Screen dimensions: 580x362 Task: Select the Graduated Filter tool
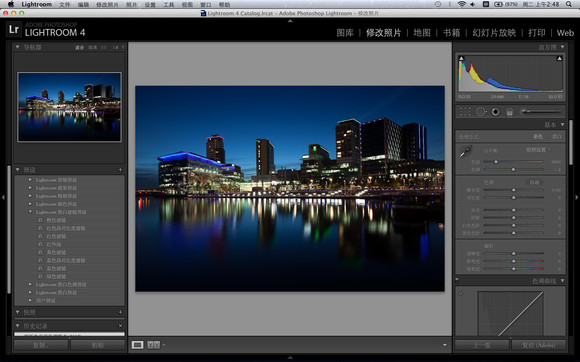pos(510,112)
